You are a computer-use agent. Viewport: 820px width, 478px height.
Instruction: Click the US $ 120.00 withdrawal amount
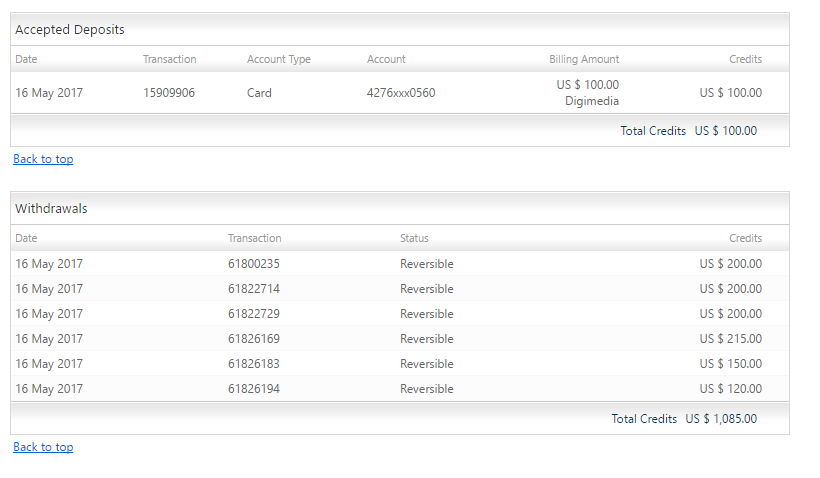730,389
